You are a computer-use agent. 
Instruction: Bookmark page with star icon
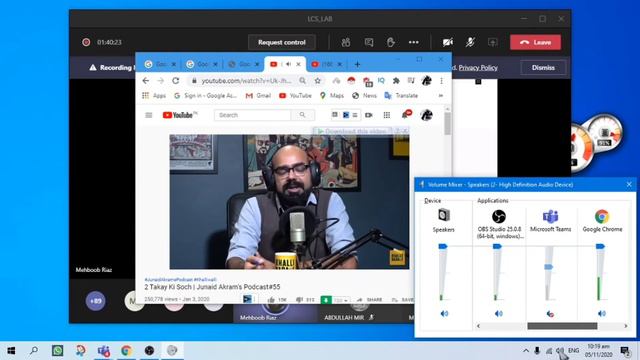(318, 81)
